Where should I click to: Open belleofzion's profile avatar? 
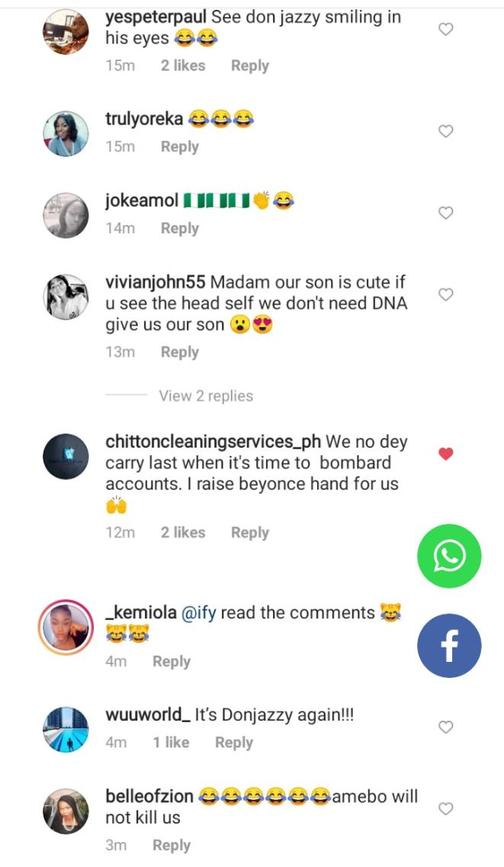[66, 811]
